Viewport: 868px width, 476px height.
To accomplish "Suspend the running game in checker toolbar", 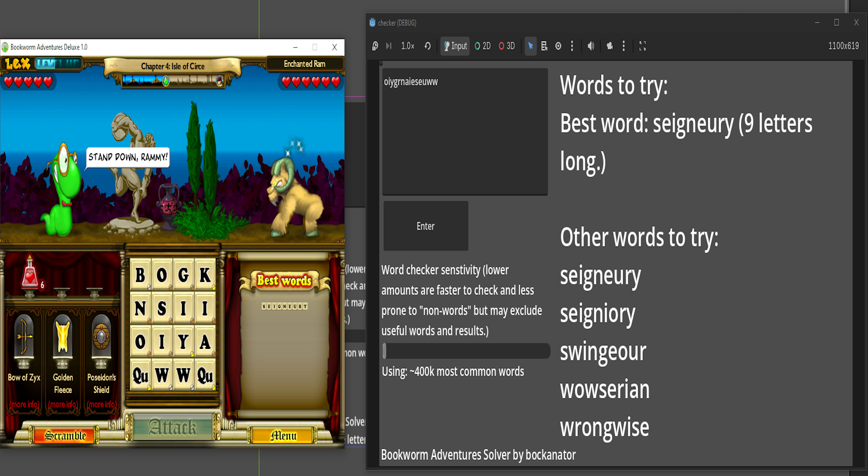I will pos(375,46).
